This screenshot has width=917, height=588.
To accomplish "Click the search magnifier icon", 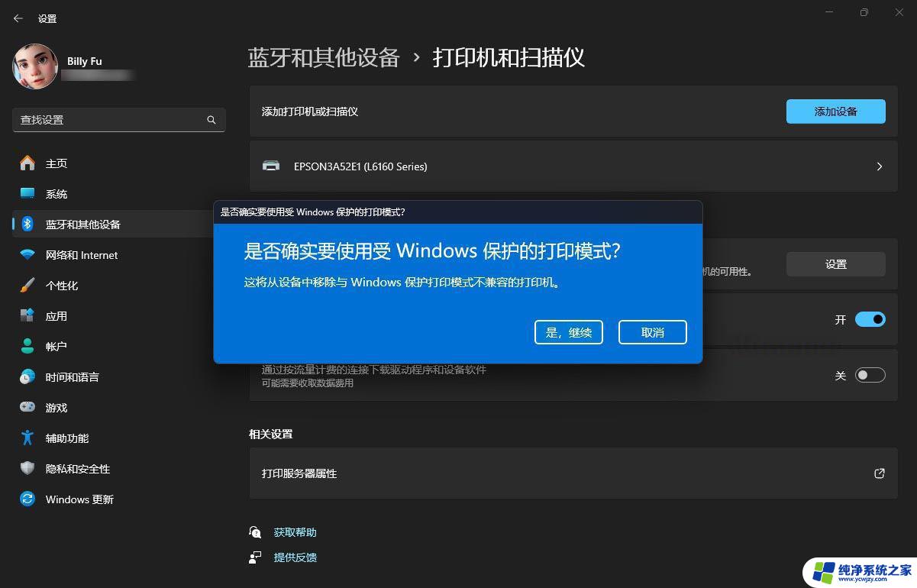I will click(211, 120).
